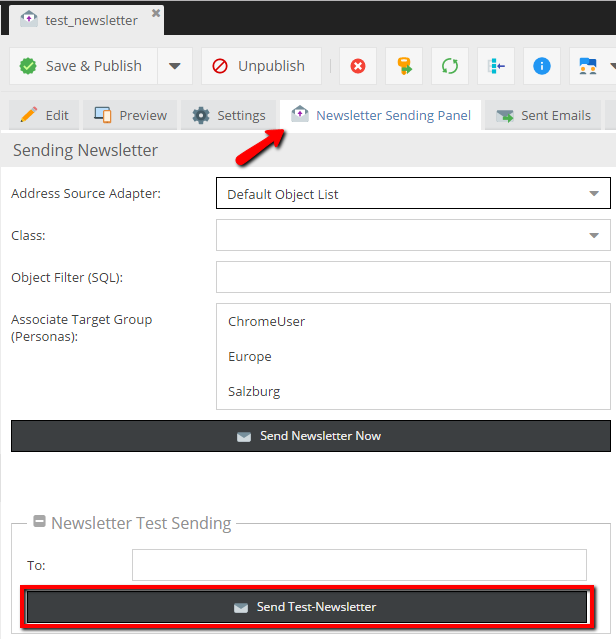The height and width of the screenshot is (639, 616).
Task: Close the test_newsletter tab
Action: point(155,15)
